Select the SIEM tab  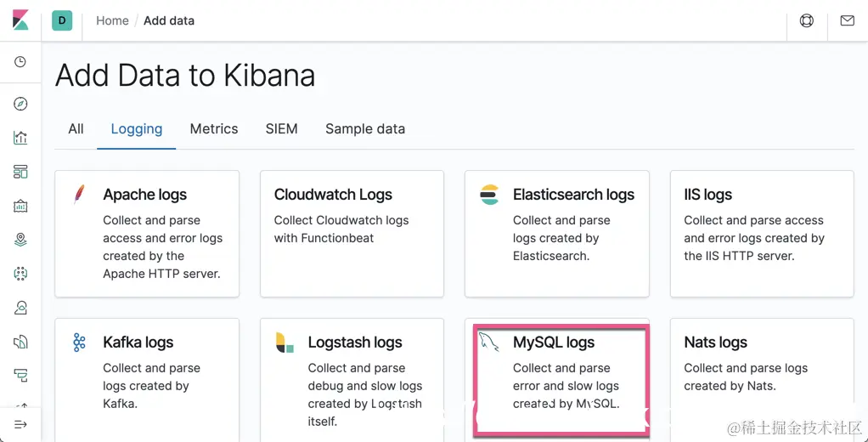click(x=281, y=129)
